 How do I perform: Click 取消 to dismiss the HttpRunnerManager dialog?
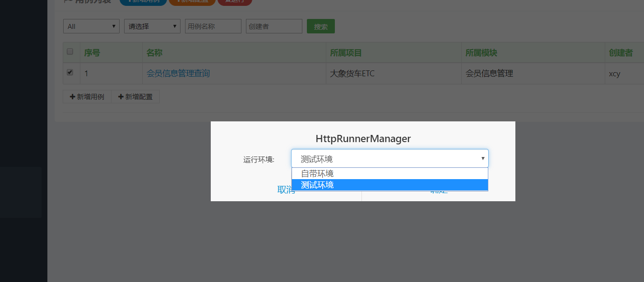click(x=286, y=190)
